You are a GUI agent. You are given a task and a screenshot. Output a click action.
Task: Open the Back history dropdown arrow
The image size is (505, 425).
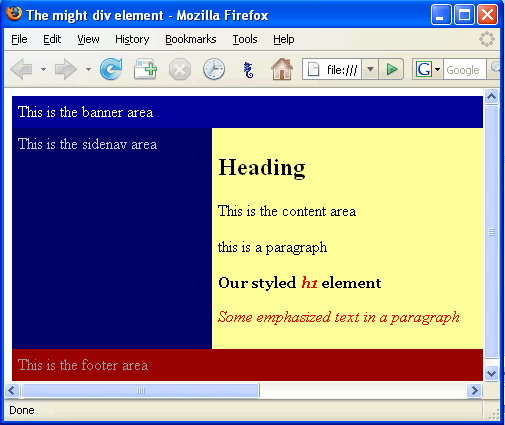click(44, 69)
